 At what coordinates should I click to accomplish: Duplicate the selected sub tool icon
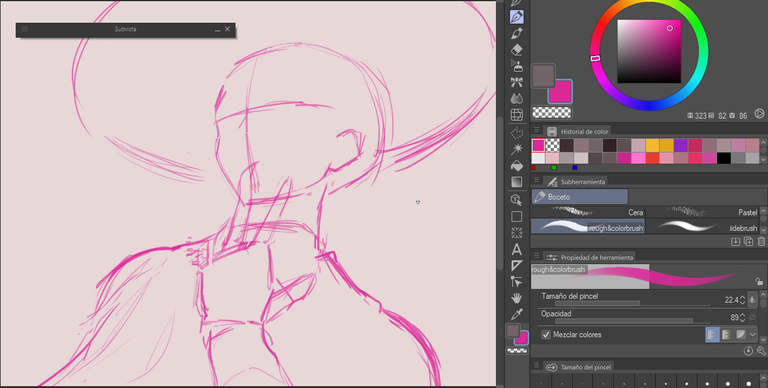tap(748, 242)
